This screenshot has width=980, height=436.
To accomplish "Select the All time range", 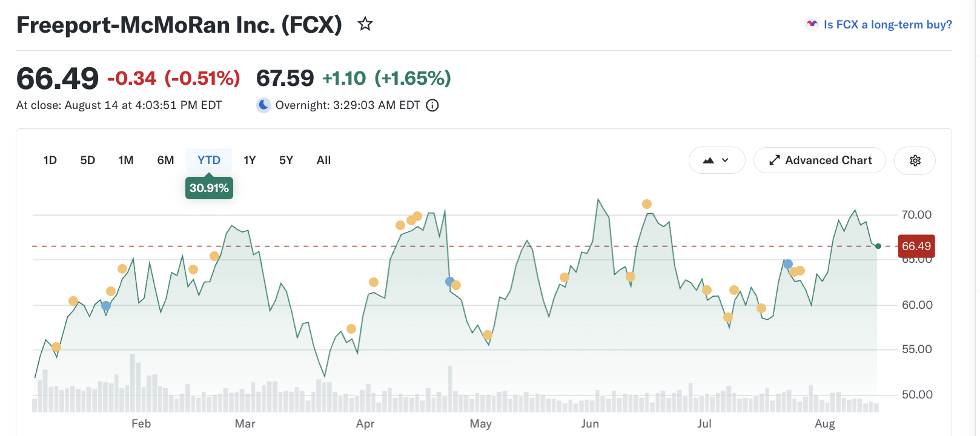I will pyautogui.click(x=323, y=160).
